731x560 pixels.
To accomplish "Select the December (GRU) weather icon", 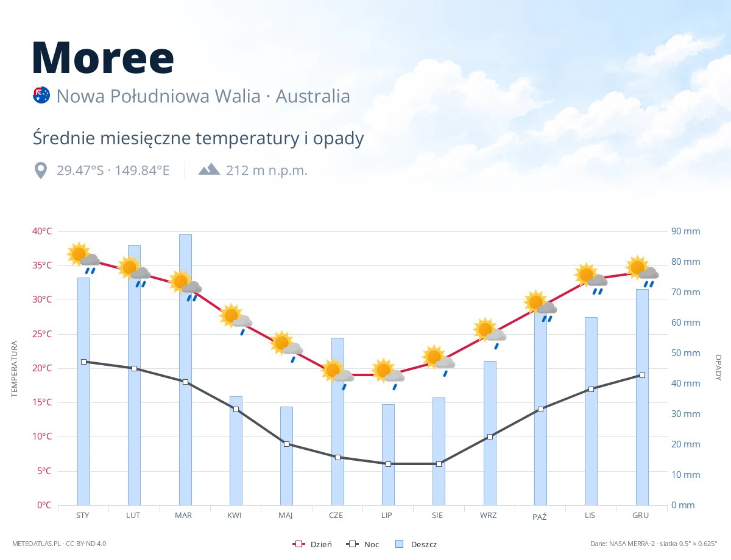I will click(642, 271).
